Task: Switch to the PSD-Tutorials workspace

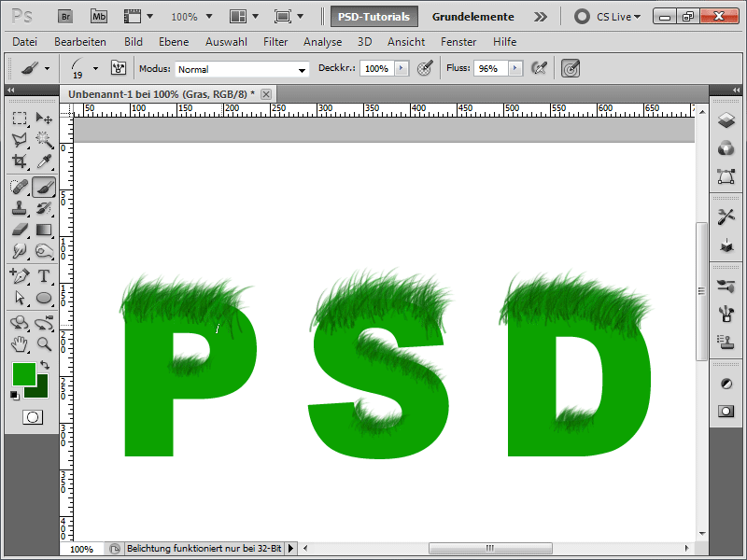Action: pyautogui.click(x=374, y=17)
